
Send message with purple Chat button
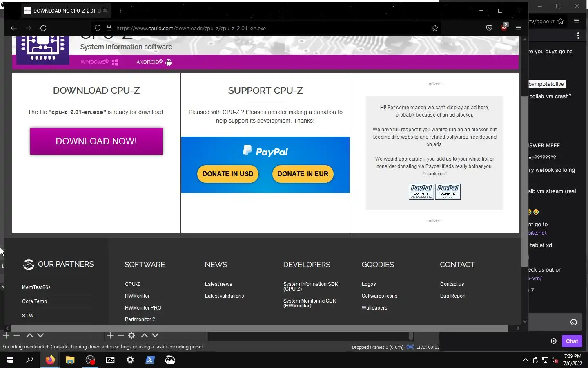click(x=572, y=341)
